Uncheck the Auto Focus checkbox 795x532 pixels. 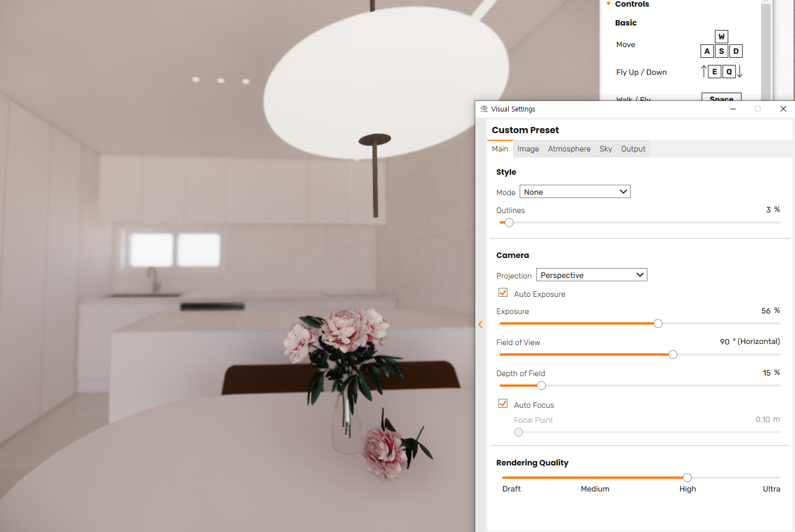pyautogui.click(x=503, y=404)
